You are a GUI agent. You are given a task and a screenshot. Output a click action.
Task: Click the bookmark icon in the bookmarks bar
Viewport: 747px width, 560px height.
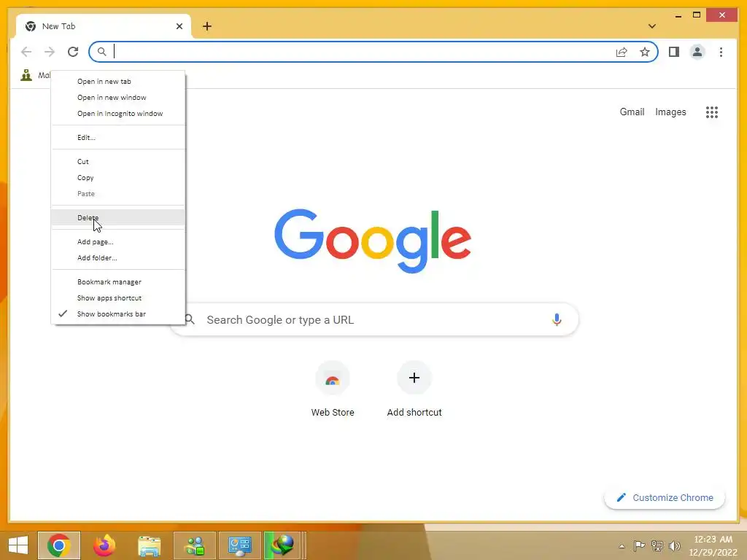(x=26, y=75)
